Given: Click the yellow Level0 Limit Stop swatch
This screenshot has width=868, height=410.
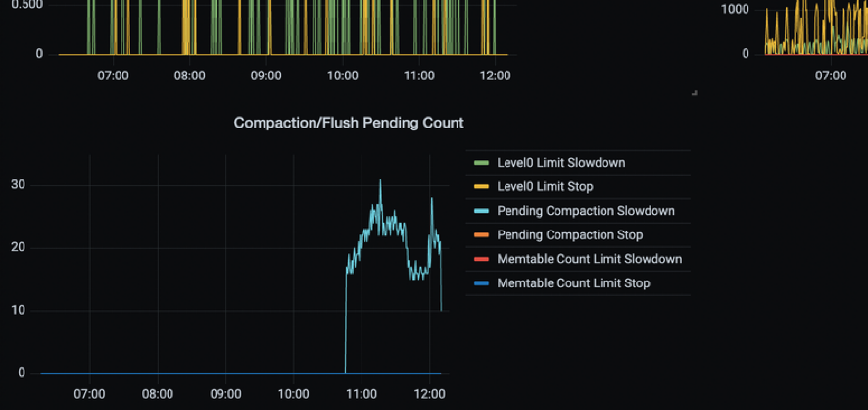Looking at the screenshot, I should [x=482, y=187].
